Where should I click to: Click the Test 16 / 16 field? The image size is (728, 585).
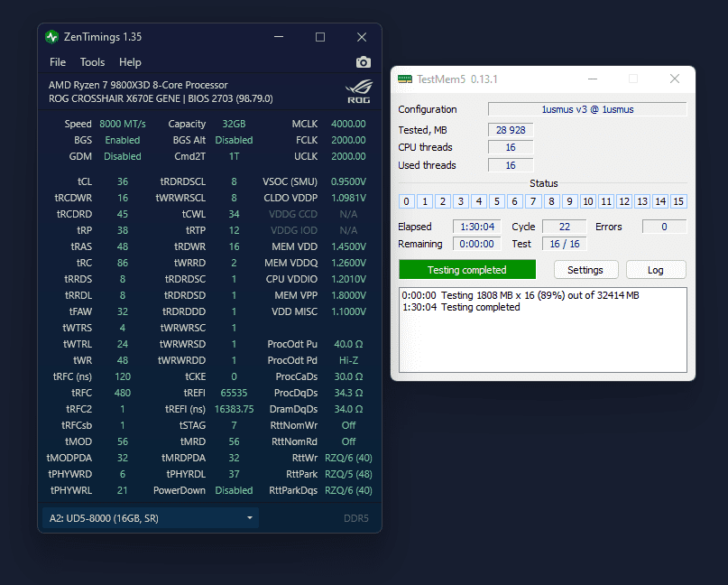pos(565,244)
